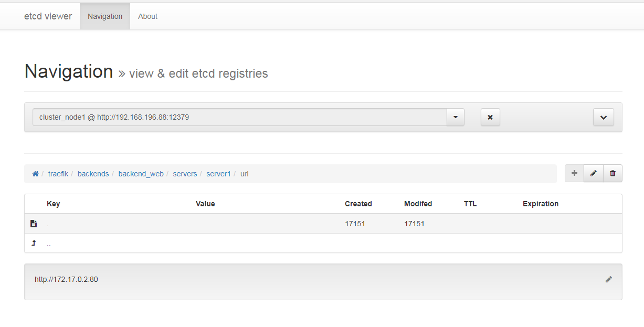644x327 pixels.
Task: Click the http://172.17.0.2:80 value row
Action: [66, 279]
